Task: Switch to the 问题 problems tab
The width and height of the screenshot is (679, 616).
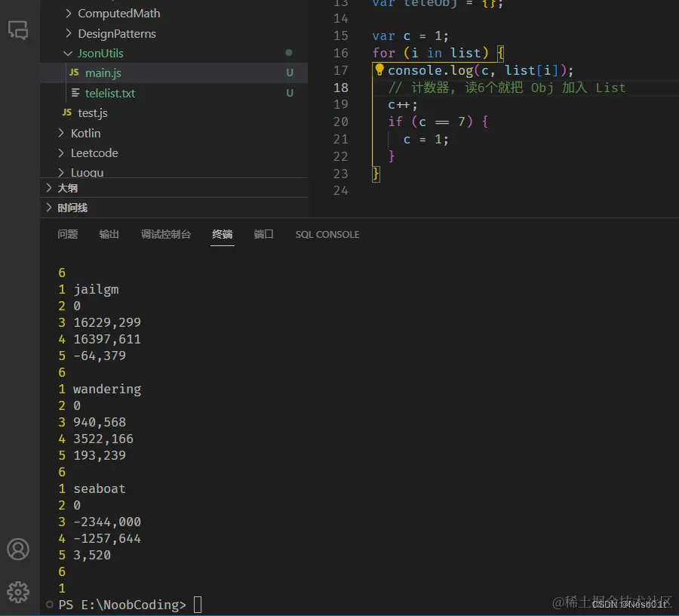Action: [68, 234]
